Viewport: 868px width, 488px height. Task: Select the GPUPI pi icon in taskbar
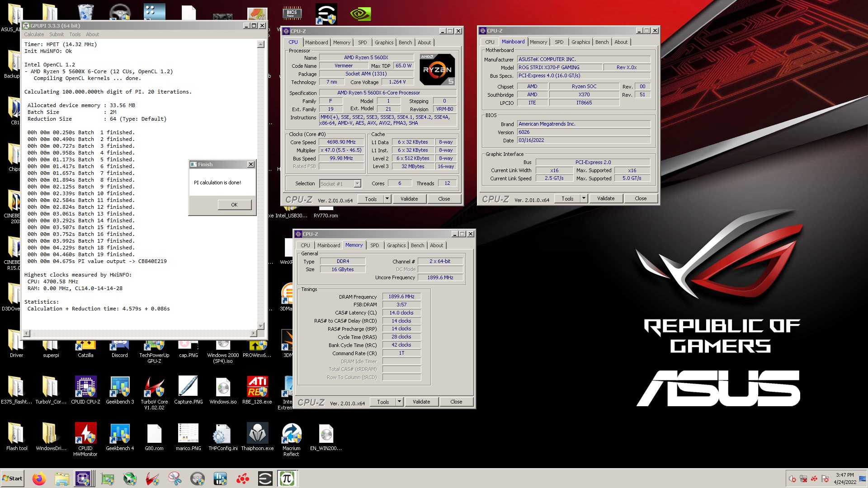point(287,479)
